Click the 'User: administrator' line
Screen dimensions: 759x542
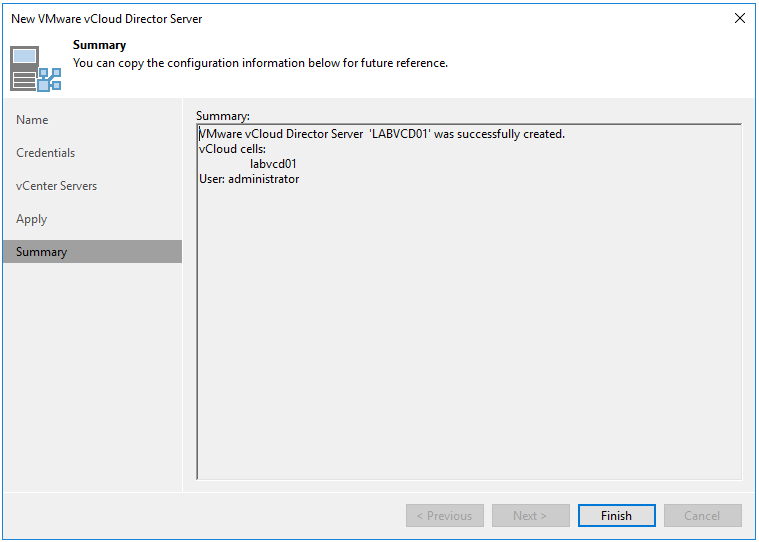(x=249, y=179)
